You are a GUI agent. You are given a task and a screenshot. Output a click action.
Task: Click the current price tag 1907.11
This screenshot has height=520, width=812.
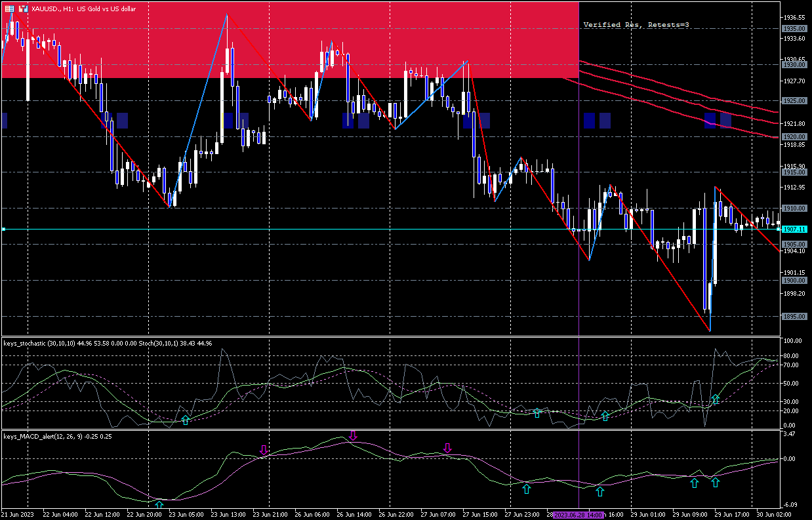point(794,230)
